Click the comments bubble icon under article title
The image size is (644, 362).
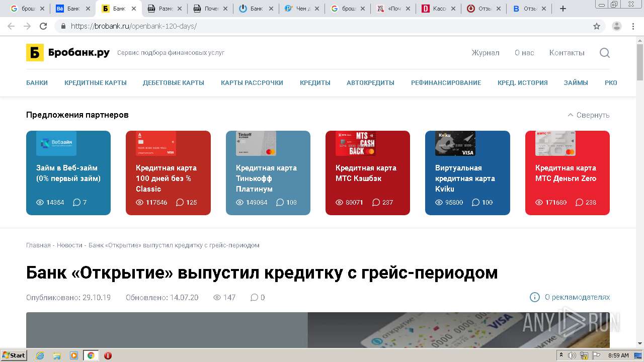254,297
